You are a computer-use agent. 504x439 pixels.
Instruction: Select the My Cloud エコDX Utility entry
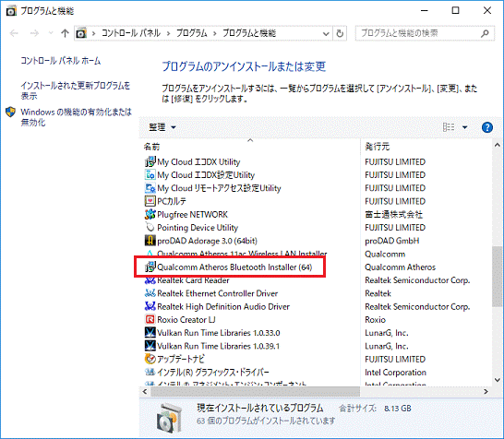click(198, 161)
